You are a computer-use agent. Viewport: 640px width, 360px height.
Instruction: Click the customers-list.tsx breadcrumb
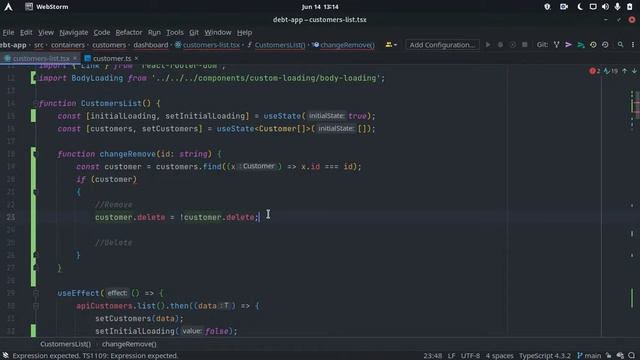(207, 45)
